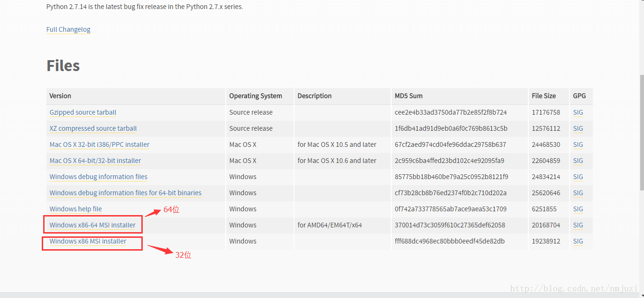The image size is (644, 298).
Task: Download the XZ compressed source tarball
Action: 93,128
